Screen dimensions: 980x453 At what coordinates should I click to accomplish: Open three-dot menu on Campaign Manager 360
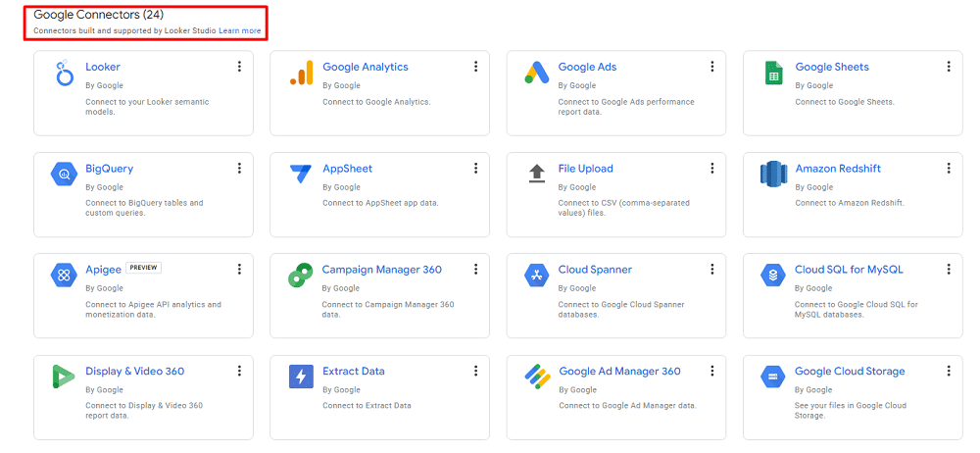coord(475,269)
